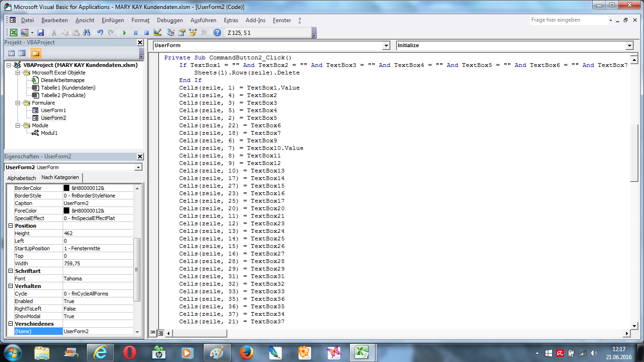Open Windows Start menu
644x362 pixels.
12,352
